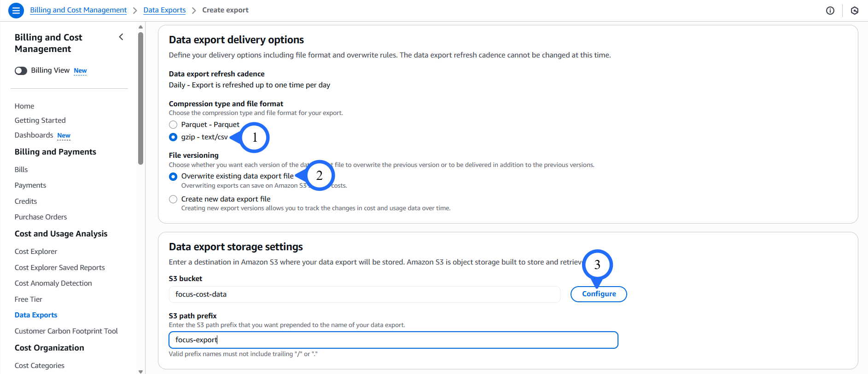Click the S3 path prefix input field
868x374 pixels.
click(393, 340)
